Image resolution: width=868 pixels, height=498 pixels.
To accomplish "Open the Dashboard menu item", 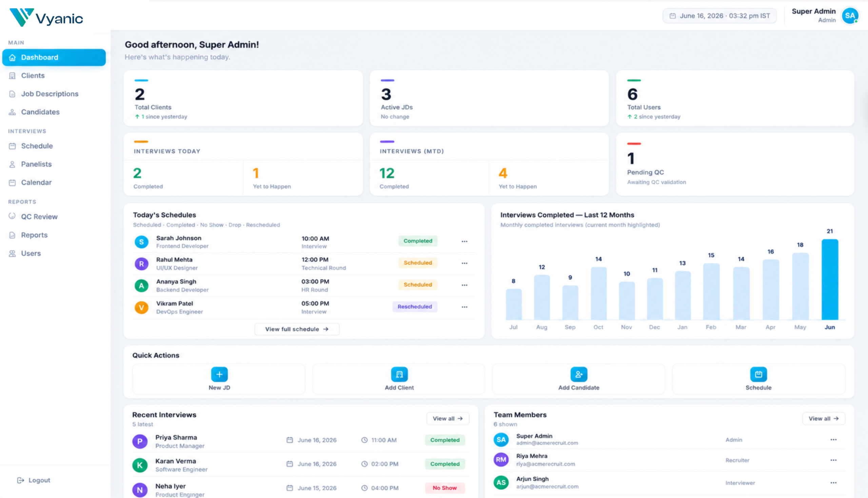I will [x=54, y=57].
